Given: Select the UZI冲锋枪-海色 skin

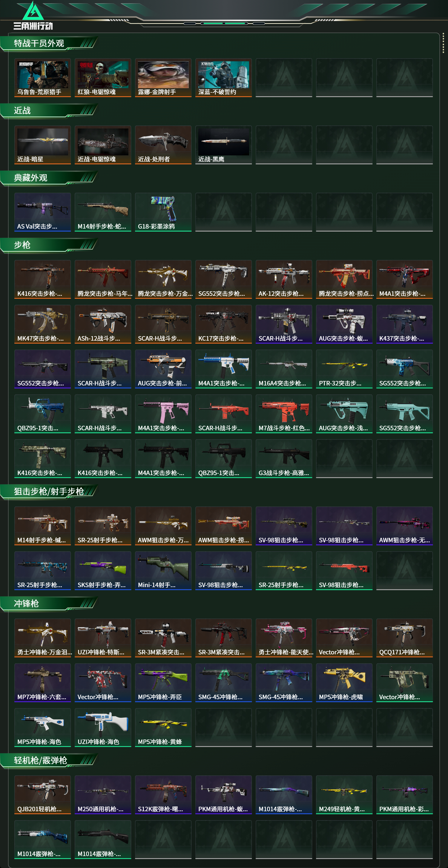Looking at the screenshot, I should (103, 728).
